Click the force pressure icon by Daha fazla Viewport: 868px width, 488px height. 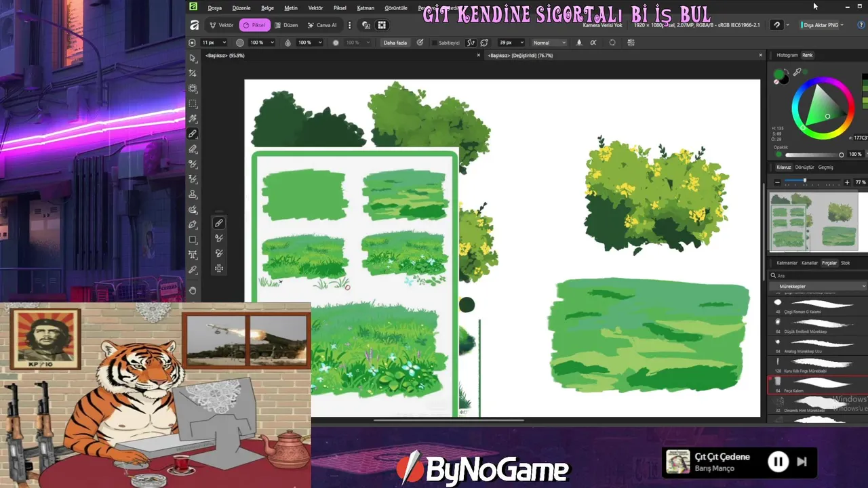(420, 43)
